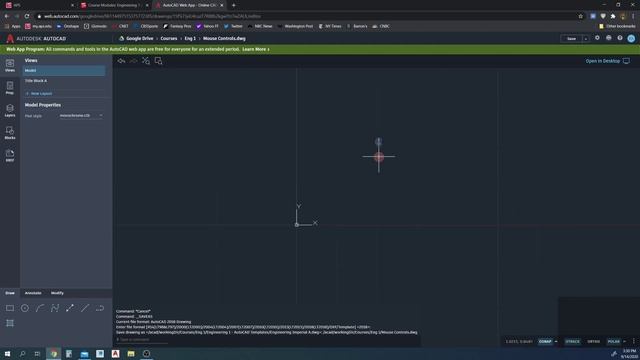Go to Courses folder in breadcrumb
The height and width of the screenshot is (360, 640).
pos(169,38)
